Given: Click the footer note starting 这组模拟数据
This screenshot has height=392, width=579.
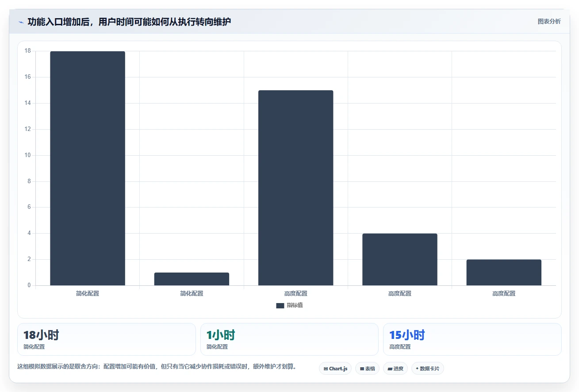Looking at the screenshot, I should [157, 366].
